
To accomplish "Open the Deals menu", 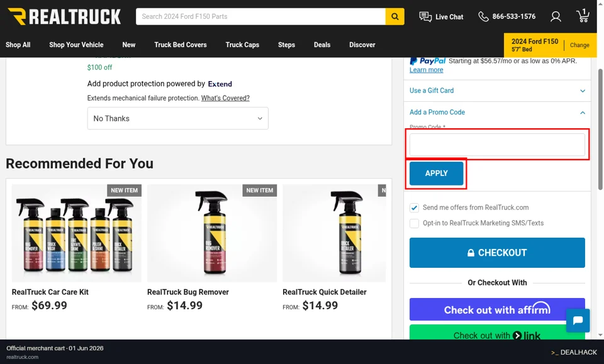I will coord(322,45).
